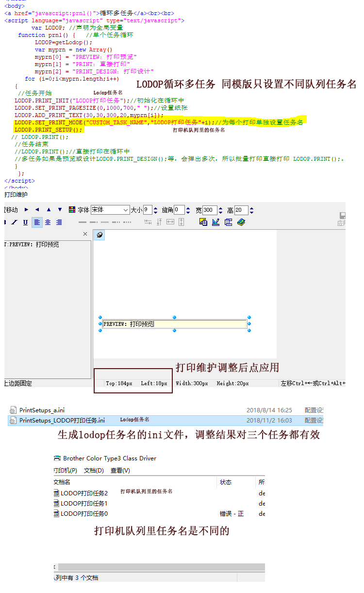
Task: Click the green book icon in toolbar
Action: click(x=241, y=222)
